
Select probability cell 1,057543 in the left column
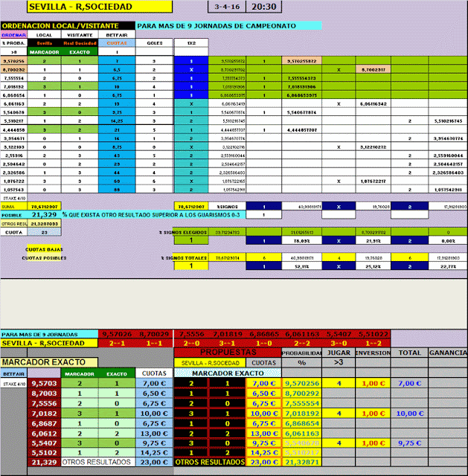[13, 190]
